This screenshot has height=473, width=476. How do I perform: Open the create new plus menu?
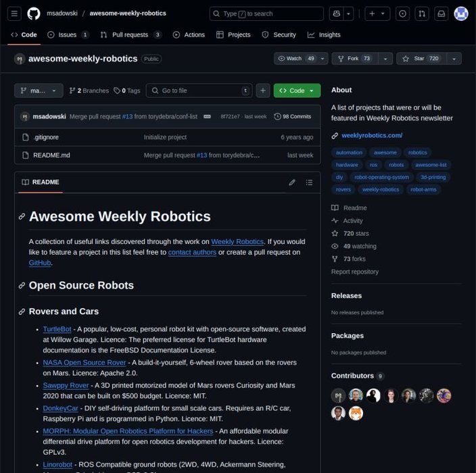click(x=377, y=14)
